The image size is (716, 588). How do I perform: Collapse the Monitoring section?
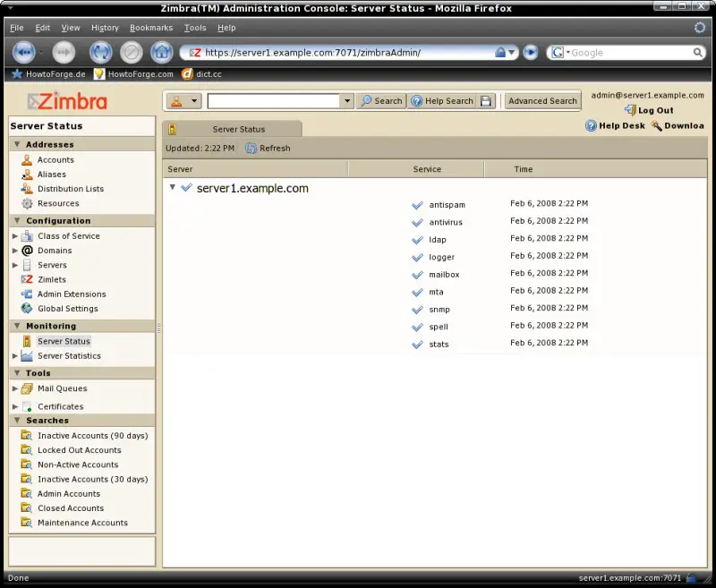pyautogui.click(x=17, y=326)
